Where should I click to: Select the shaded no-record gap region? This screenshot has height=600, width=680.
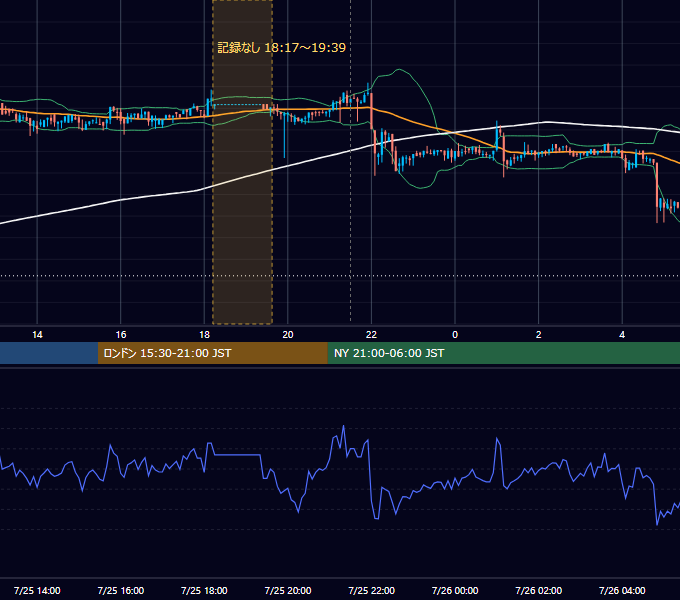click(242, 162)
